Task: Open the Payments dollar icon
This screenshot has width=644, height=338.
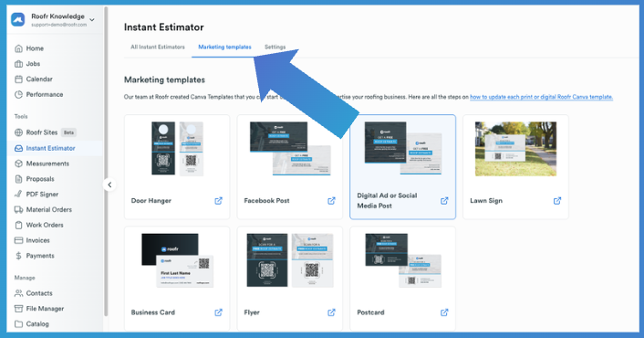Action: point(18,256)
